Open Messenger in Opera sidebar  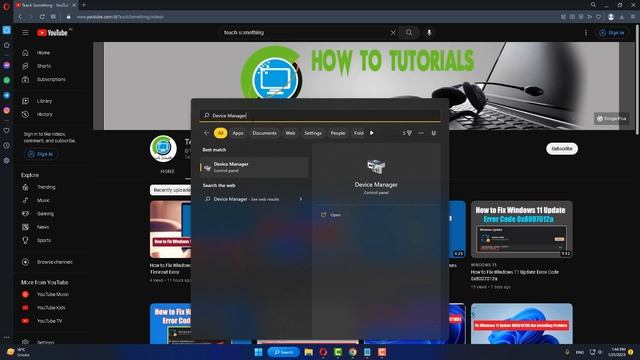(x=7, y=65)
